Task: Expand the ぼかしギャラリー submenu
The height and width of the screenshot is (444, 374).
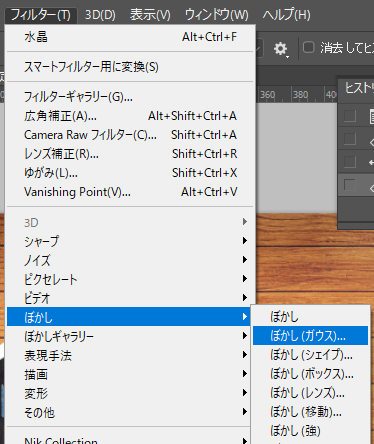Action: (129, 336)
